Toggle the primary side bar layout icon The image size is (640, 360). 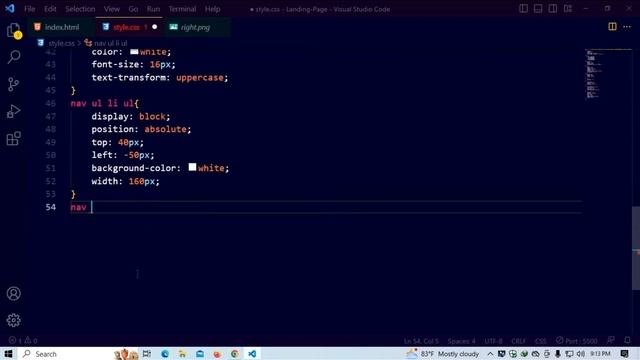523,9
